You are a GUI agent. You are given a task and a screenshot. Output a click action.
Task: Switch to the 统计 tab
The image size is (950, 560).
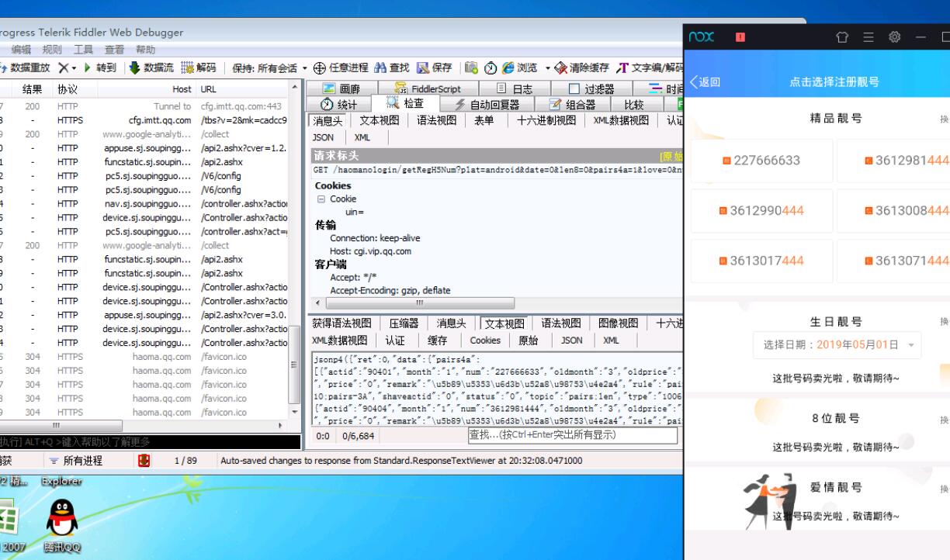pyautogui.click(x=339, y=104)
